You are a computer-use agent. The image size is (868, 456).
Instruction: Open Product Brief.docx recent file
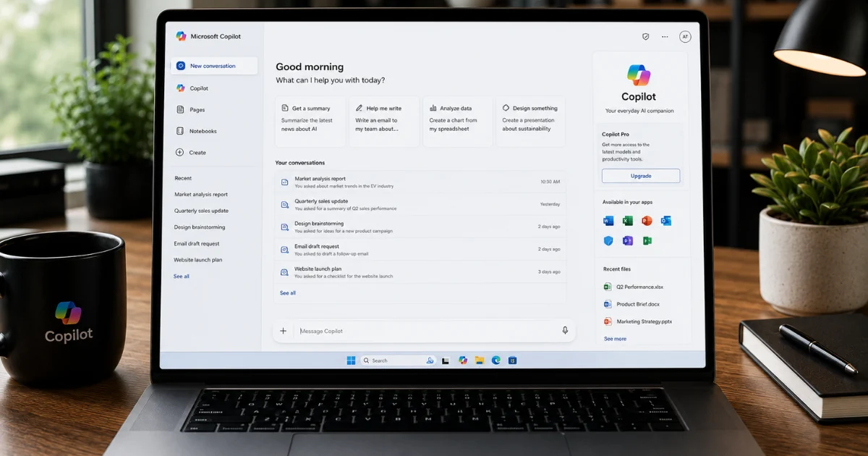[631, 305]
